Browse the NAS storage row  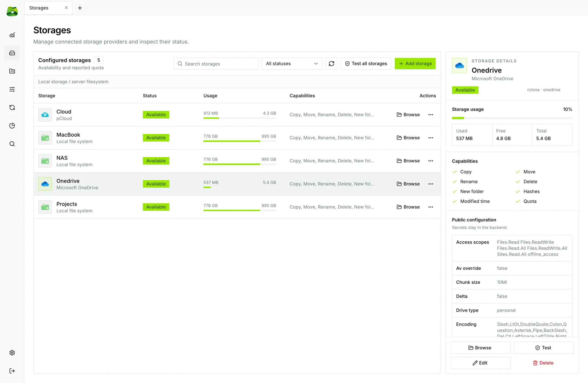408,161
